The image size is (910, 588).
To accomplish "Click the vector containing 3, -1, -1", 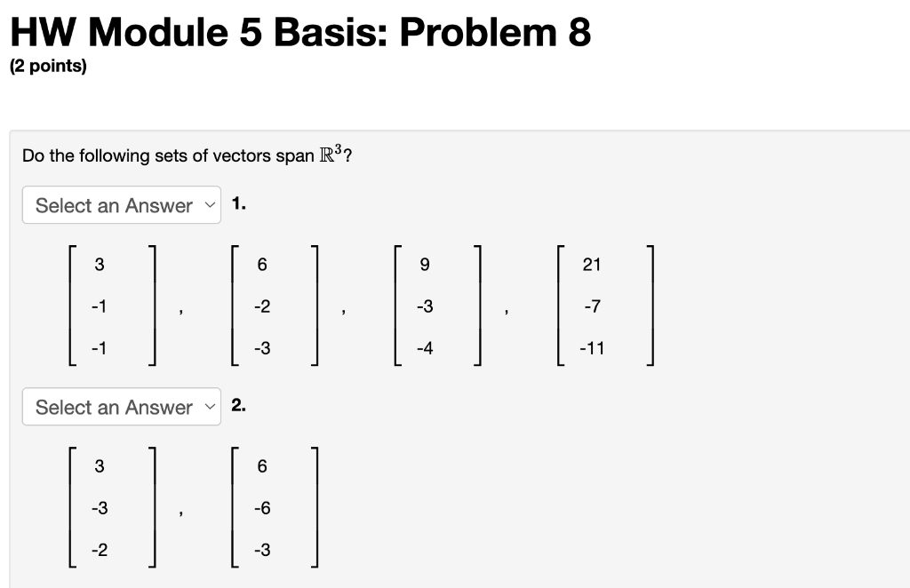I will (x=114, y=306).
